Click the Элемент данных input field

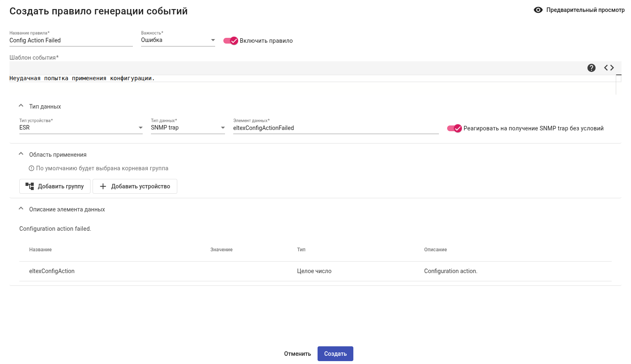click(335, 128)
